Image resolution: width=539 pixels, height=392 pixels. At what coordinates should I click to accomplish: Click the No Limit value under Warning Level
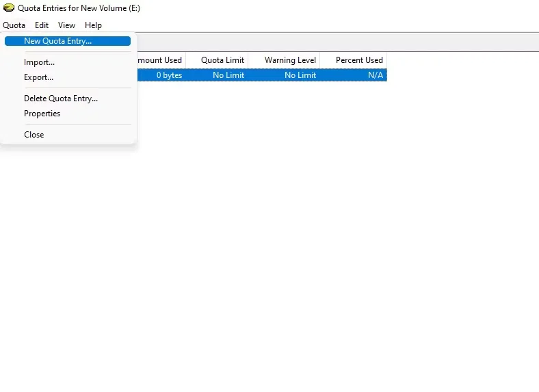tap(300, 75)
